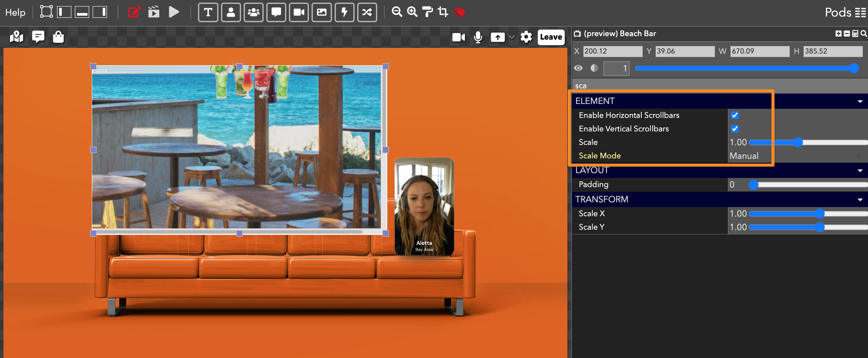Click the Play button in the toolbar
Image resolution: width=868 pixels, height=358 pixels.
pos(174,12)
